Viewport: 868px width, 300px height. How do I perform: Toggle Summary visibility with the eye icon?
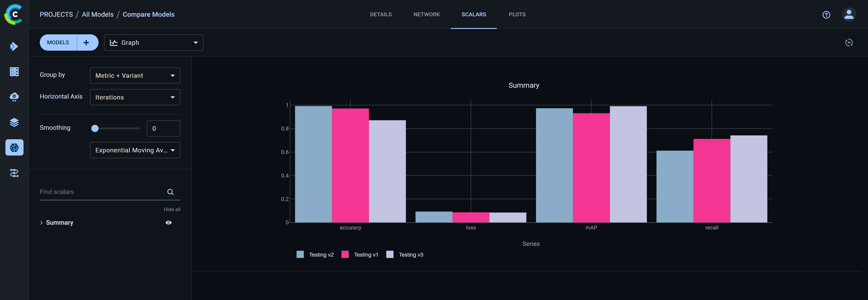(168, 222)
